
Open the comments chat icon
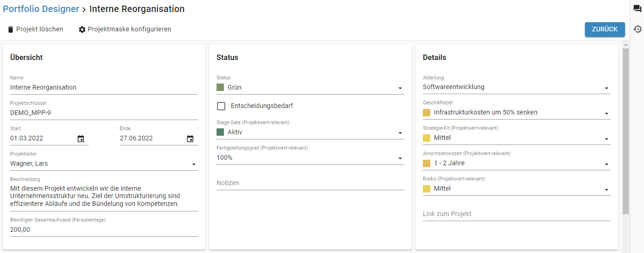(637, 9)
